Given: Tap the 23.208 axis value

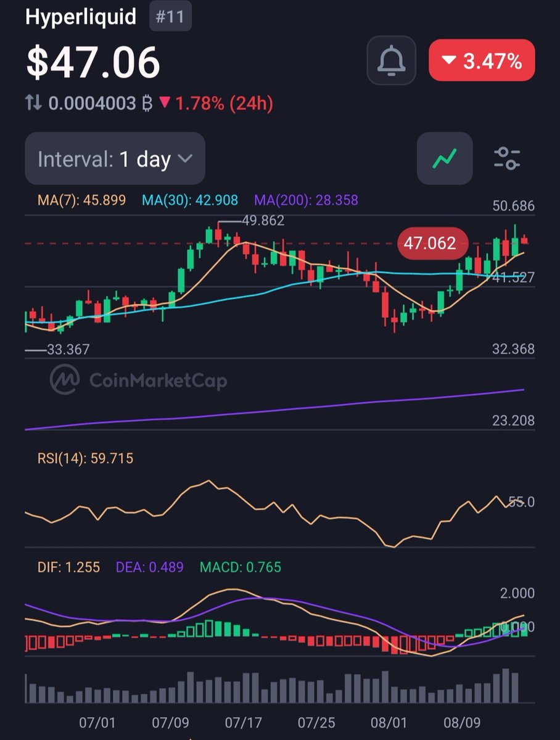Looking at the screenshot, I should (514, 421).
